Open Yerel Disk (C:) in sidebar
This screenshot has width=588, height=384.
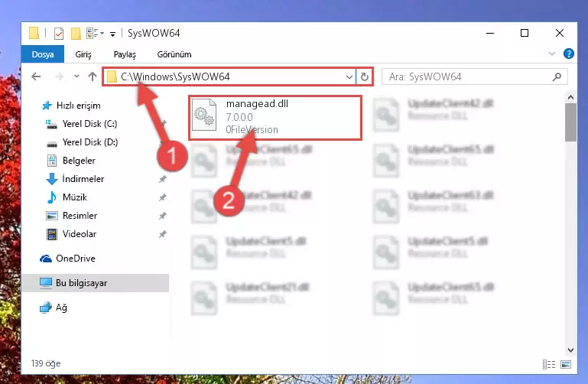[89, 124]
